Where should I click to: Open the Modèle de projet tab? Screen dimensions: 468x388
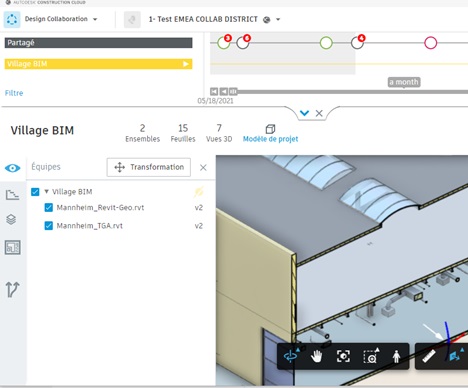point(270,134)
